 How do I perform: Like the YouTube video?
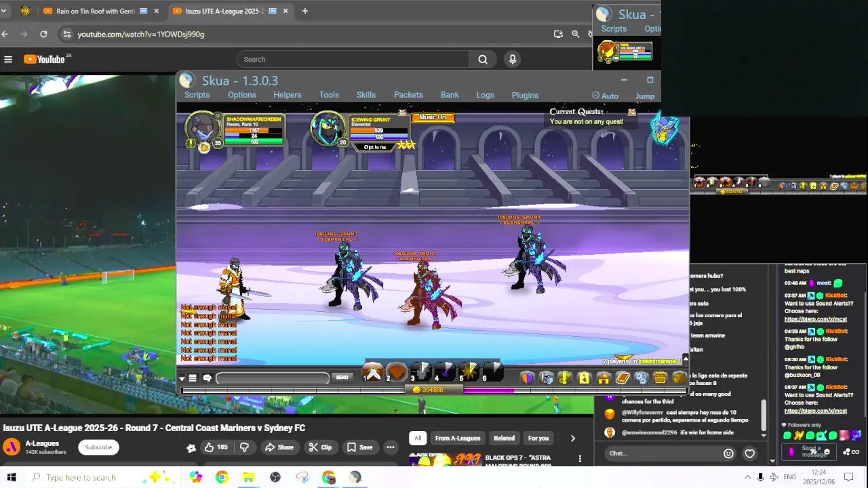pos(216,447)
